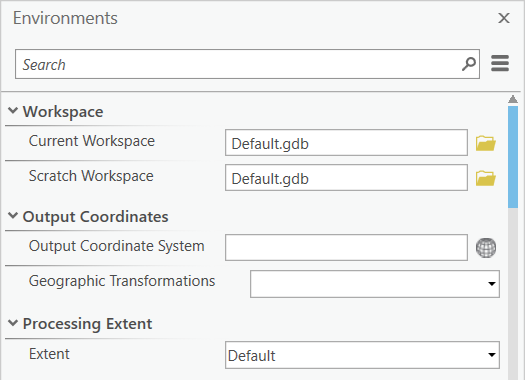Collapse the Output Coordinates section
This screenshot has width=525, height=380.
(x=13, y=216)
